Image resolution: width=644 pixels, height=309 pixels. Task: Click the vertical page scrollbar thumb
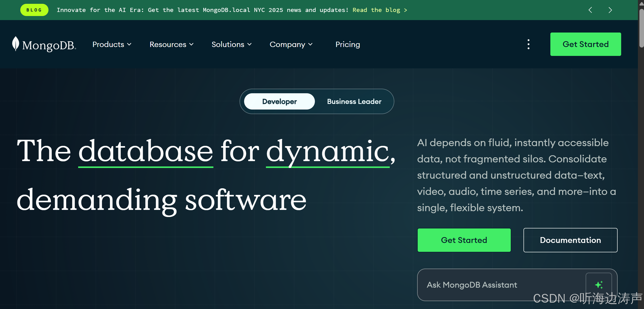[641, 28]
